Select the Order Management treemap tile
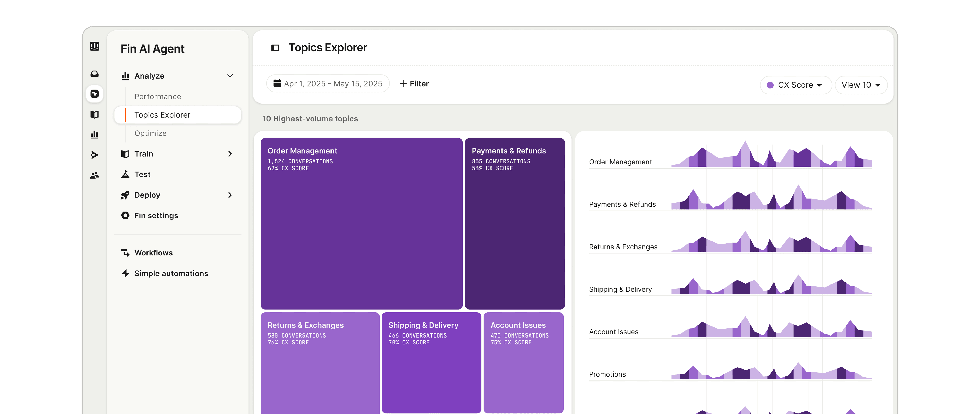Viewport: 980px width, 414px height. coord(361,224)
